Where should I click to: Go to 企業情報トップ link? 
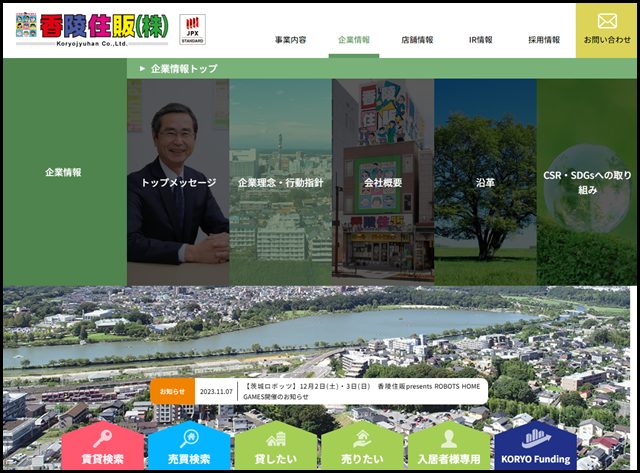point(184,69)
